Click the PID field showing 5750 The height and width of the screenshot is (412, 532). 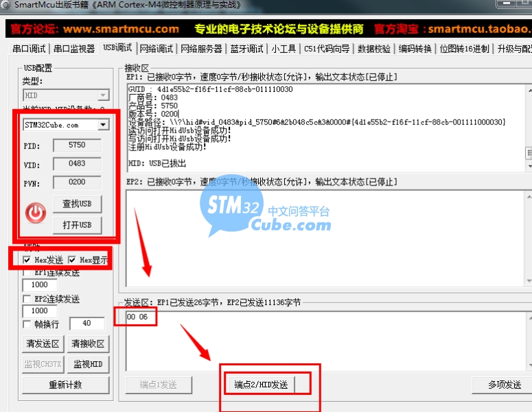click(77, 146)
